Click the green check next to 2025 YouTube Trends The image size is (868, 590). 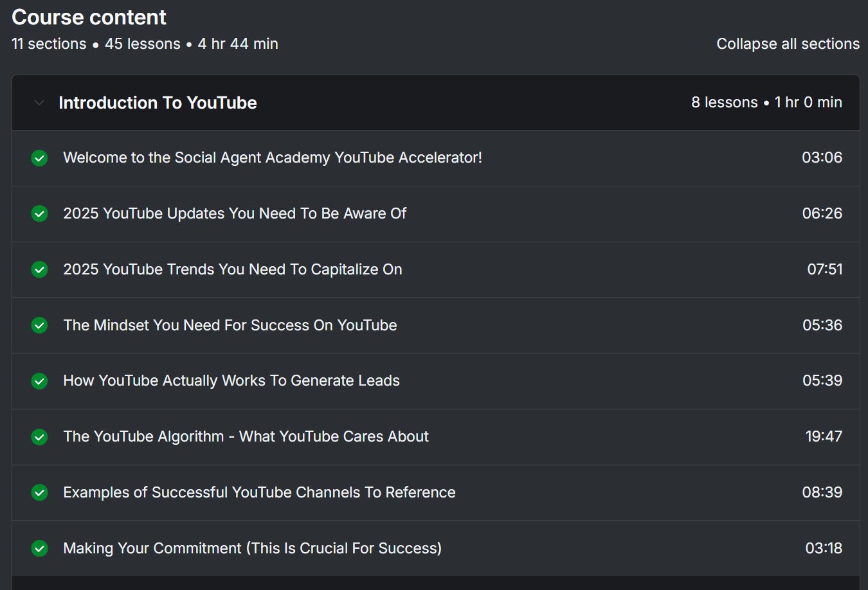click(39, 270)
